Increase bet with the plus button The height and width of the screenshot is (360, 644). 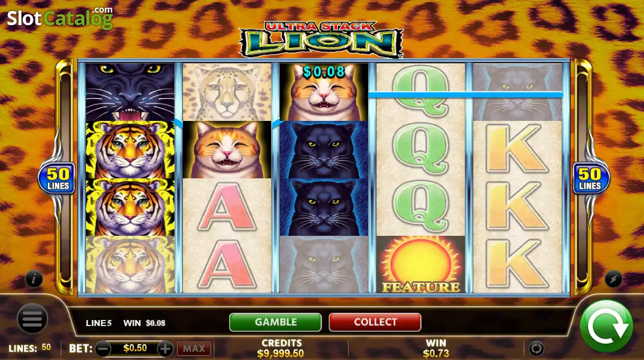coord(165,349)
